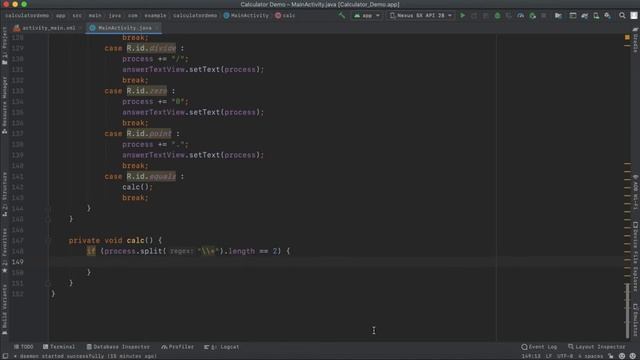The width and height of the screenshot is (640, 360).
Task: Open the app run configuration dropdown
Action: pyautogui.click(x=367, y=16)
